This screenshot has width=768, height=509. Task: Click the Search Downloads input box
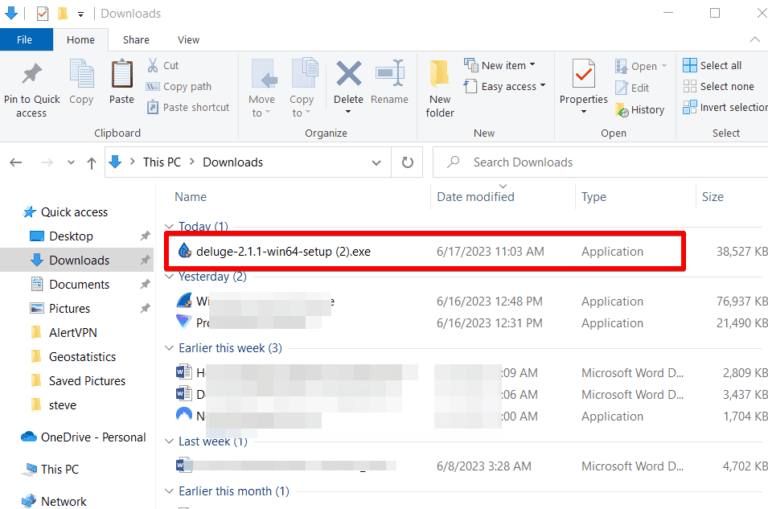600,162
